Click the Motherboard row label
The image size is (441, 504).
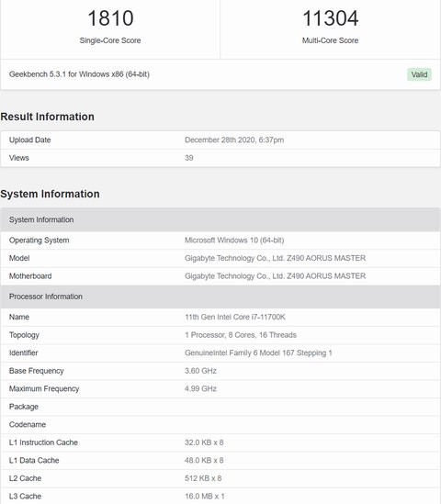pos(30,276)
